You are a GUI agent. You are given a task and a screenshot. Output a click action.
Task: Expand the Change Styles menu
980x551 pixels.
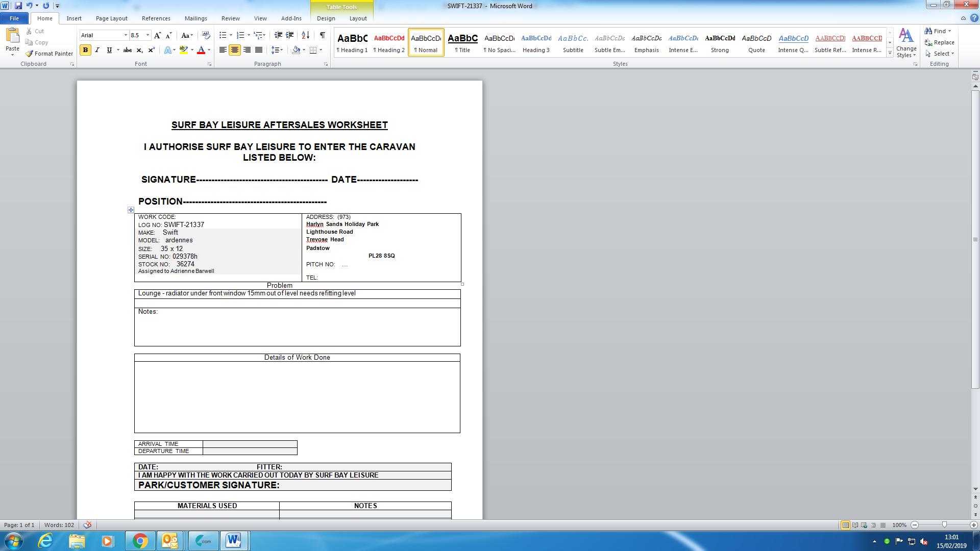click(906, 43)
